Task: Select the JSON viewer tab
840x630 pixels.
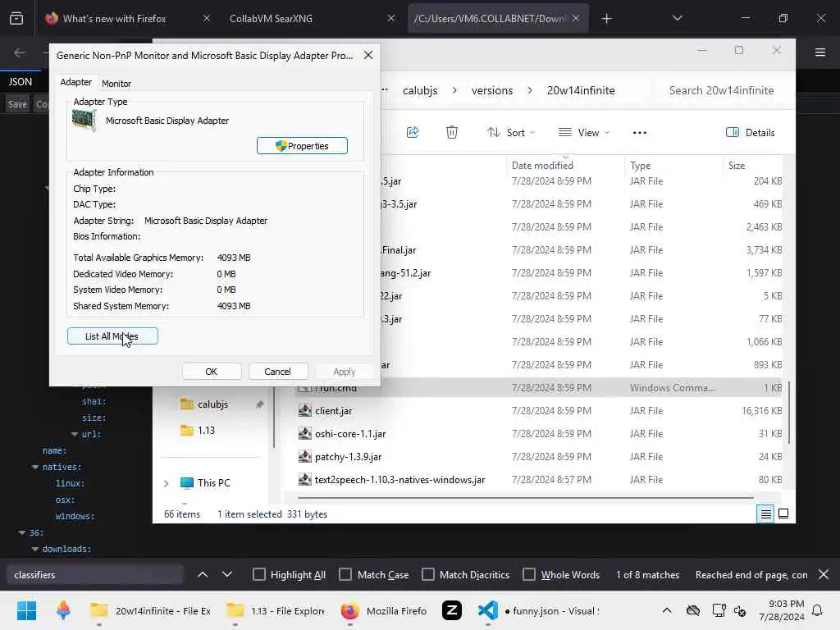Action: coord(21,82)
